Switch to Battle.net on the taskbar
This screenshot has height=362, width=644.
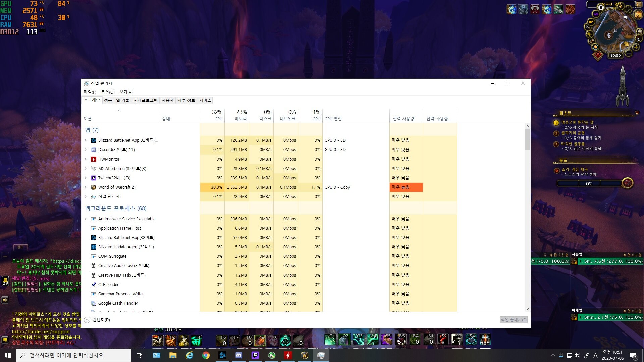click(222, 355)
